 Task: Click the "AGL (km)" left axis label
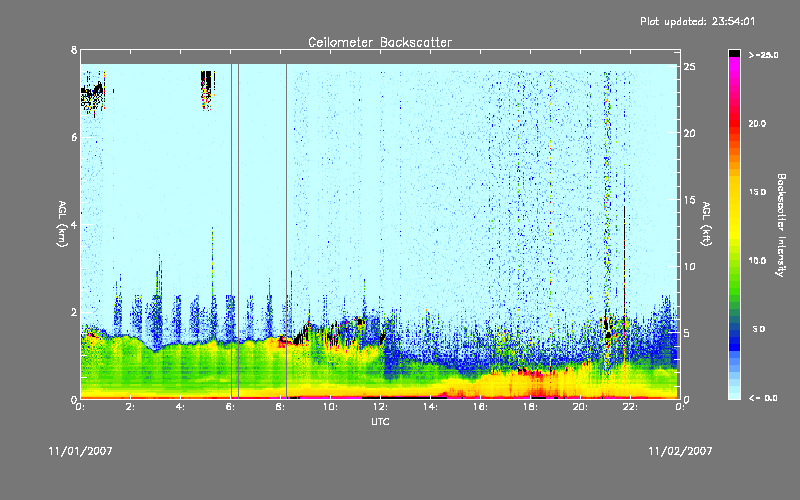pos(62,224)
